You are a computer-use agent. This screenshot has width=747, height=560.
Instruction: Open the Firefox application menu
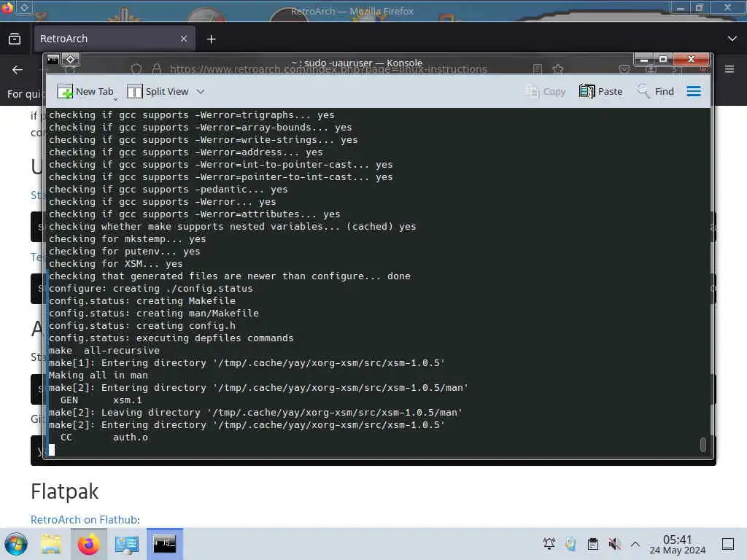click(729, 69)
